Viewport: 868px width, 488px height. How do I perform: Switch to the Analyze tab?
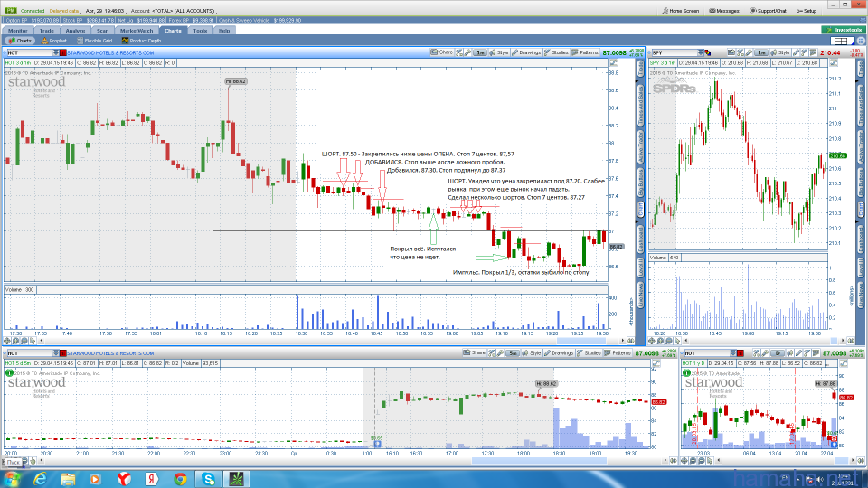[x=75, y=31]
